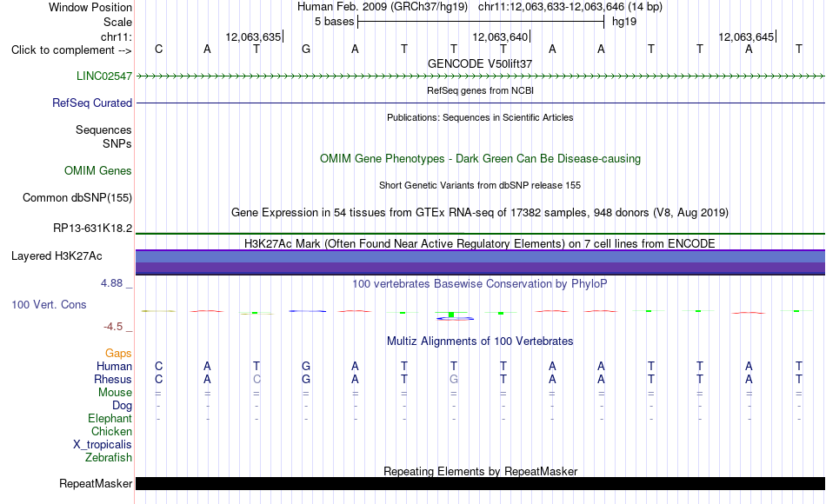Screen dimensions: 826x504
Task: Click the chr11:12,063,633-12,063,646 (14 bp) range text
Action: 570,7
